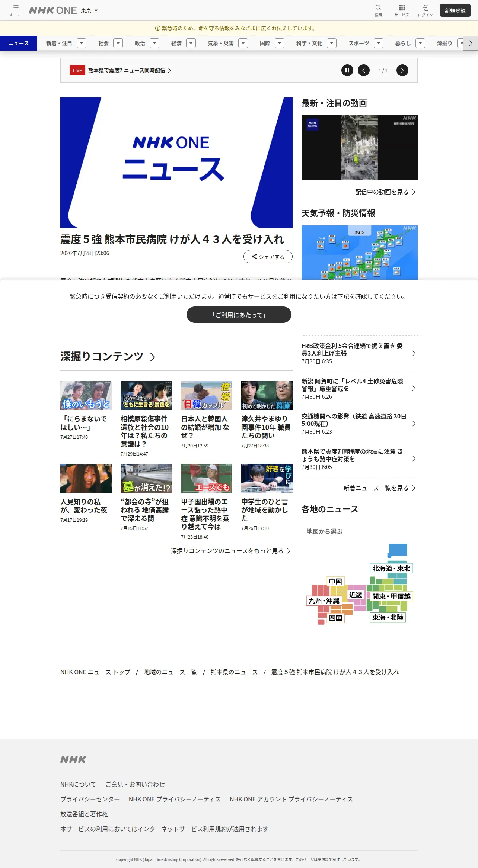Open プライバシーセンター footer link
The image size is (478, 868).
(x=90, y=799)
